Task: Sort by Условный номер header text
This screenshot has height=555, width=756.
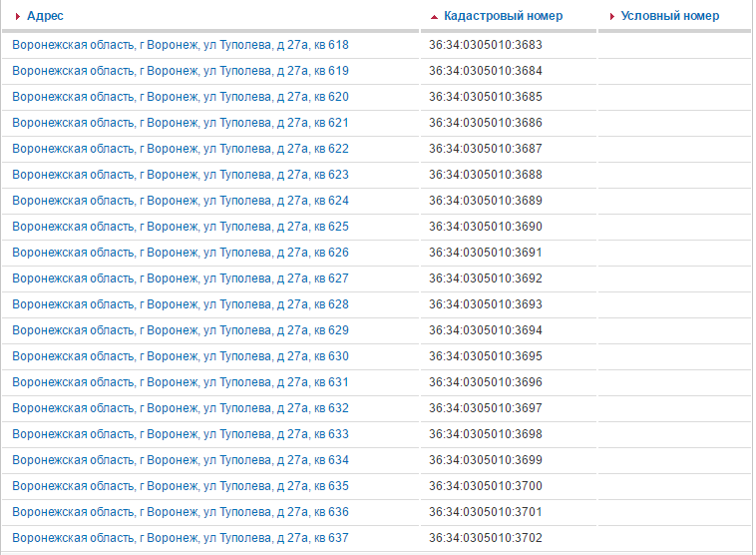Action: click(669, 16)
